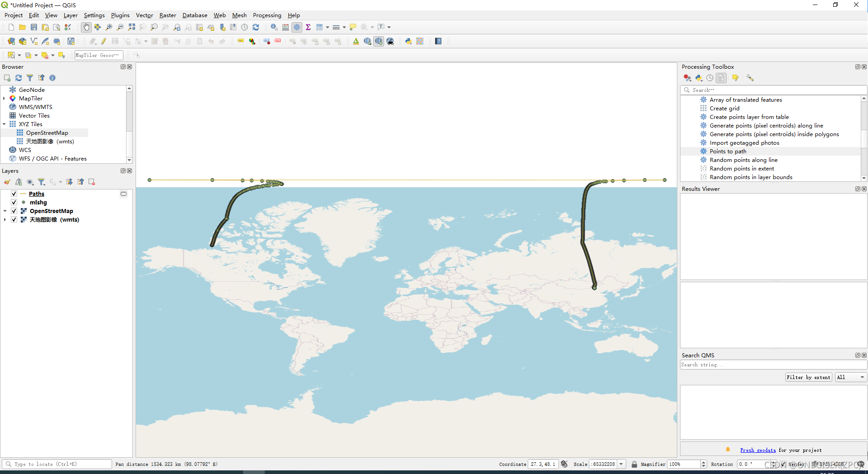Follow the Fresh geodata link

(x=758, y=450)
